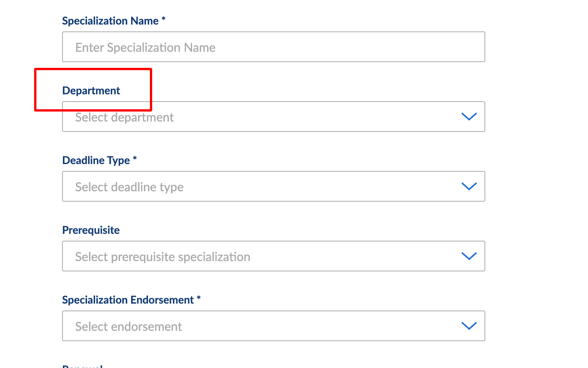The width and height of the screenshot is (588, 368).
Task: Click the Specialization Name label
Action: tap(110, 21)
